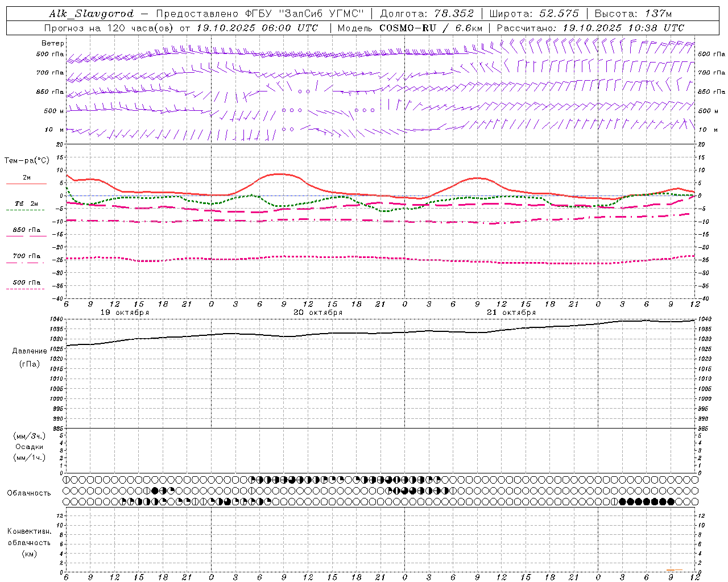Image resolution: width=728 pixels, height=582 pixels.
Task: Click the 'Облачность' cloud cover label
Action: click(29, 493)
